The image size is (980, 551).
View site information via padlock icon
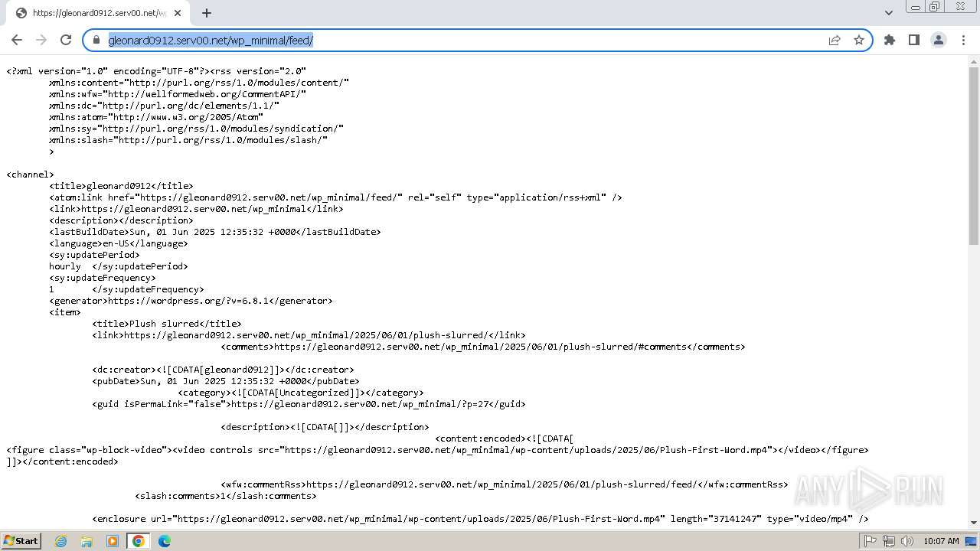(96, 40)
